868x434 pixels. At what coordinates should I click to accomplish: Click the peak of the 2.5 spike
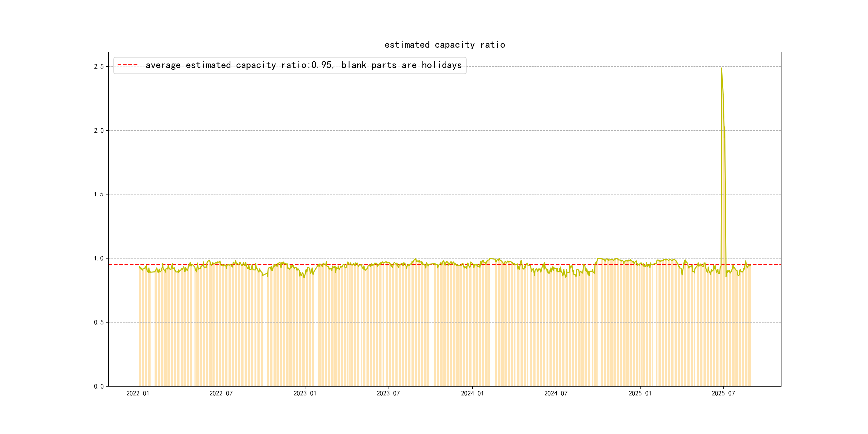(721, 68)
